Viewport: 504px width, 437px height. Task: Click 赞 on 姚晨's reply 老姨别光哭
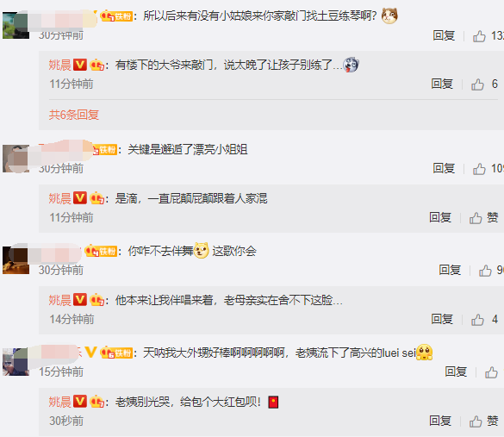pyautogui.click(x=483, y=421)
